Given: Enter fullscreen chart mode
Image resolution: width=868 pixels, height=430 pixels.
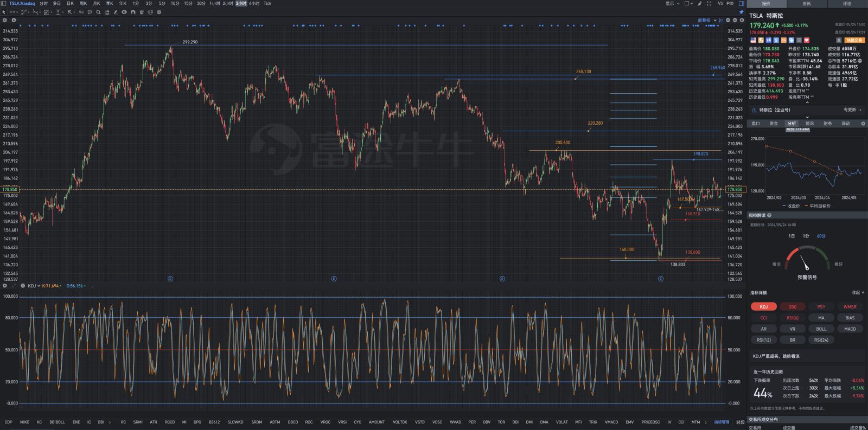Looking at the screenshot, I should pyautogui.click(x=709, y=3).
